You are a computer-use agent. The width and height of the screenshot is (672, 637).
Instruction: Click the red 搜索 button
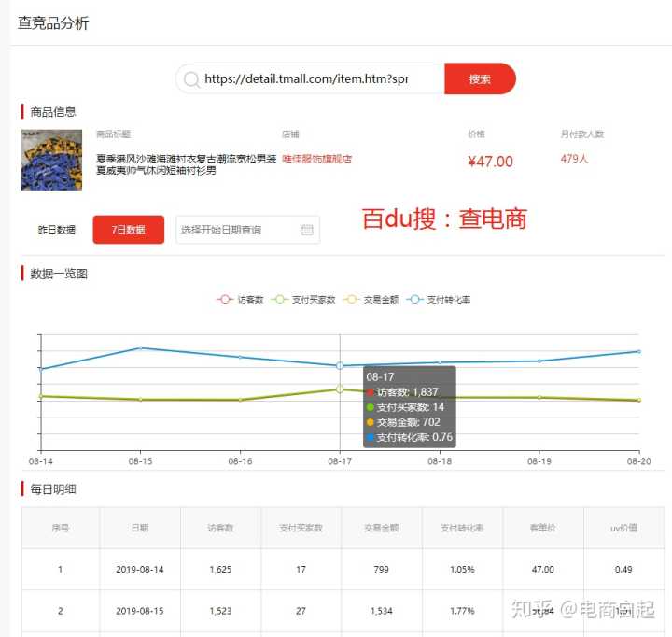[x=480, y=79]
